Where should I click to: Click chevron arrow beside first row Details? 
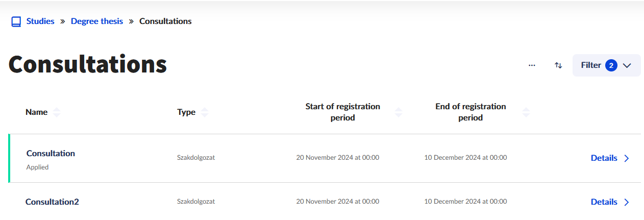tap(627, 158)
